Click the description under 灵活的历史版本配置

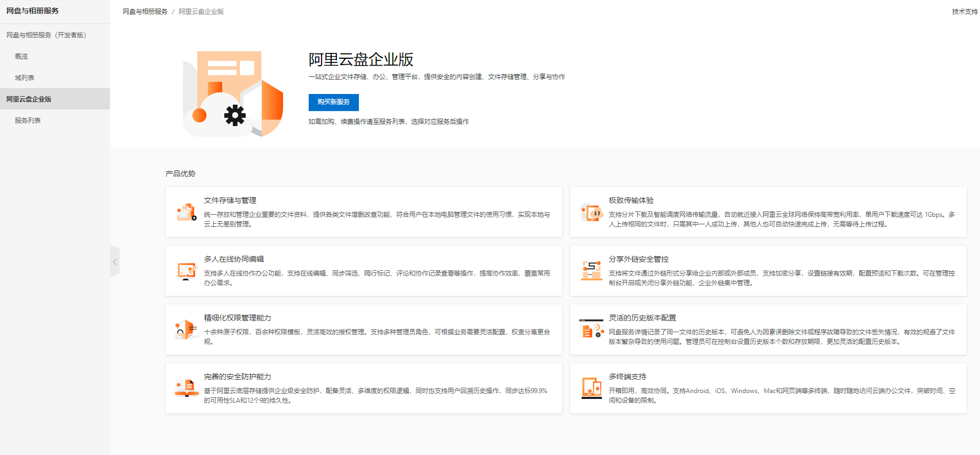(x=782, y=337)
